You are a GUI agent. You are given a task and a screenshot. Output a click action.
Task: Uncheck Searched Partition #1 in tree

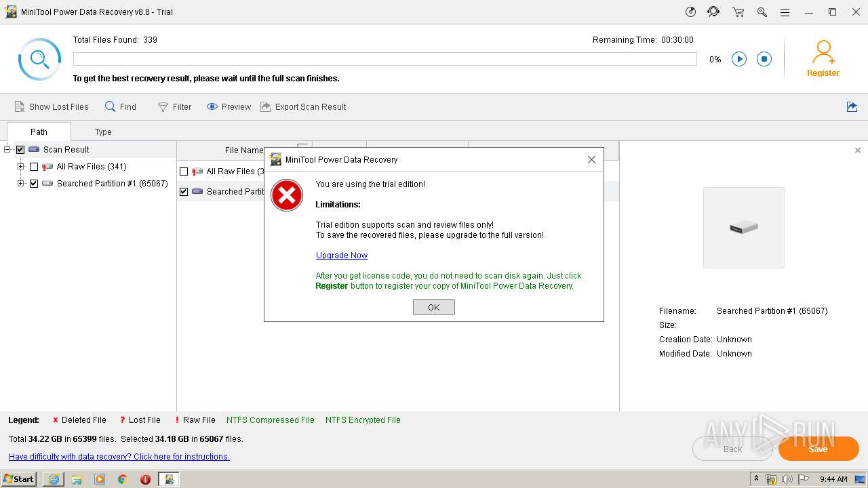[x=34, y=184]
